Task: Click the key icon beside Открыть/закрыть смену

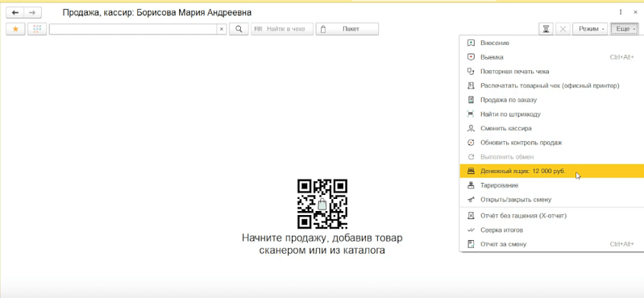Action: [x=471, y=200]
